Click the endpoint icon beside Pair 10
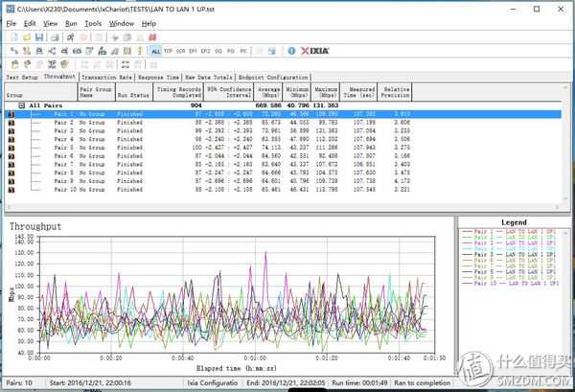575x392 pixels. (11, 190)
